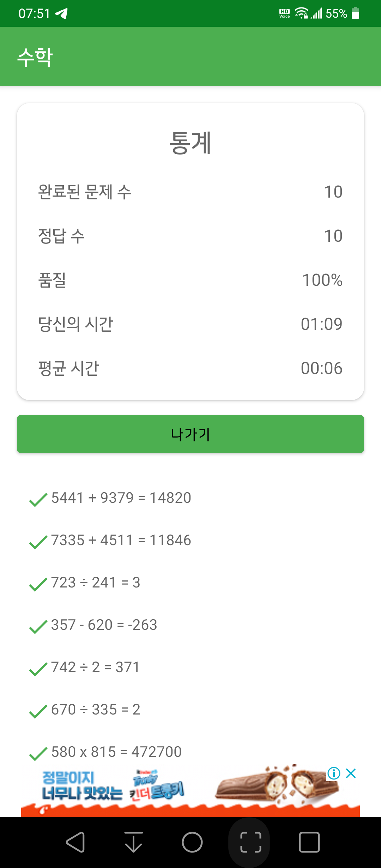Screen dimensions: 381x868
Task: Tap the 수학 app title
Action: 35,57
